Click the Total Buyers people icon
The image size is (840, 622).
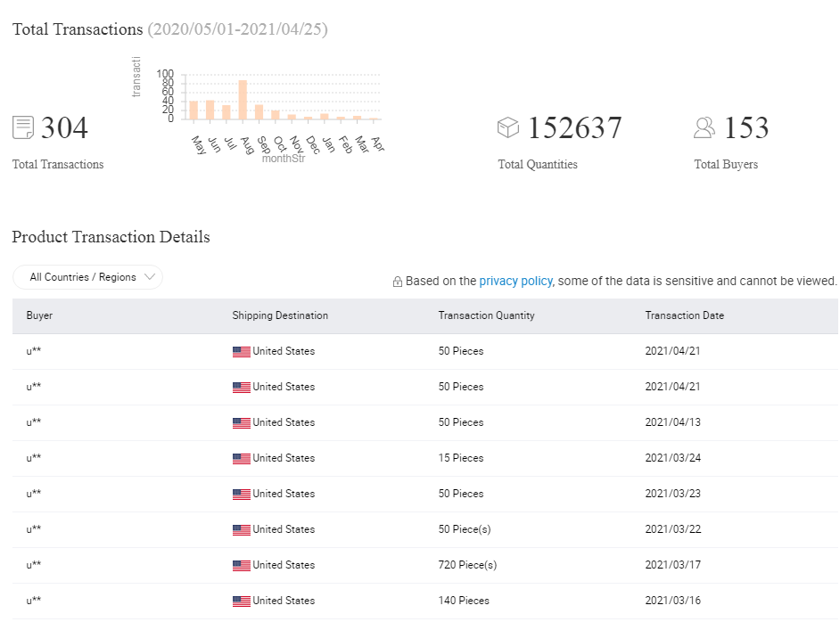704,127
